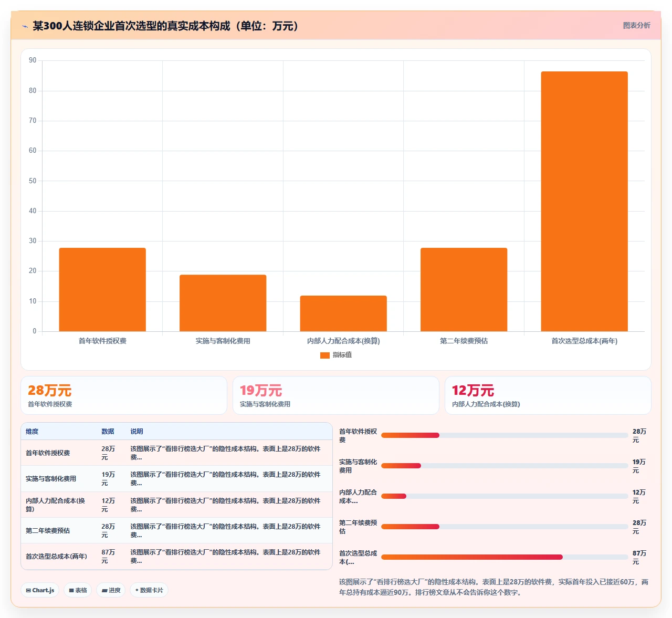
Task: Click the 内部人力配合成本 bar in chart
Action: point(343,313)
